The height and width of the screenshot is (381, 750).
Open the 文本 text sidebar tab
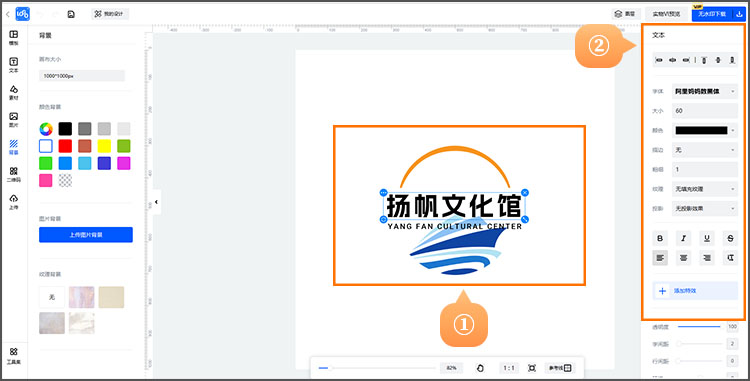[x=14, y=65]
